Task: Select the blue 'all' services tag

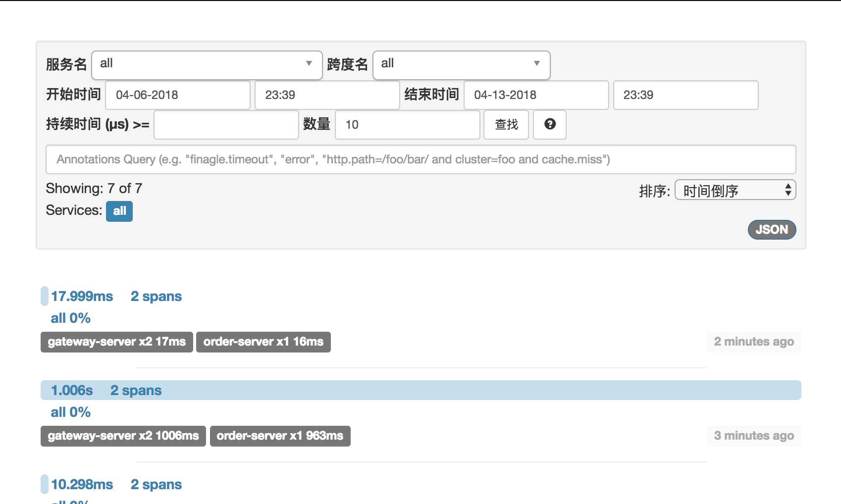Action: click(119, 211)
